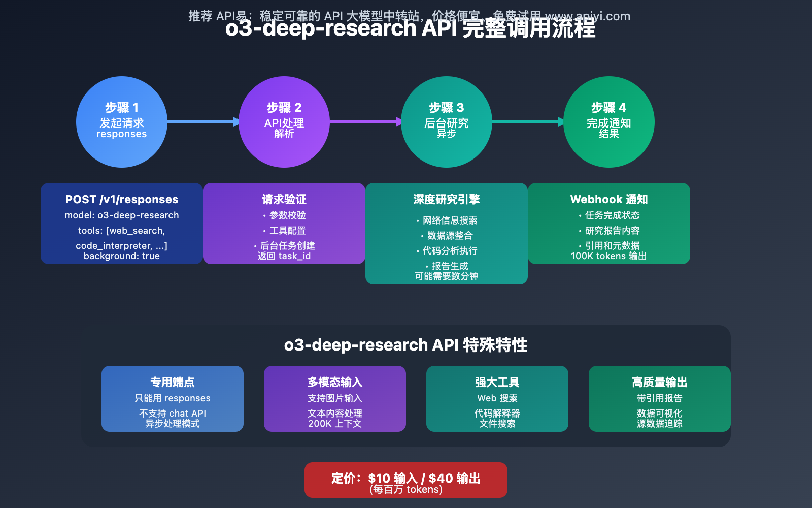
Task: Click the 研究报告内容 bullet
Action: (609, 231)
